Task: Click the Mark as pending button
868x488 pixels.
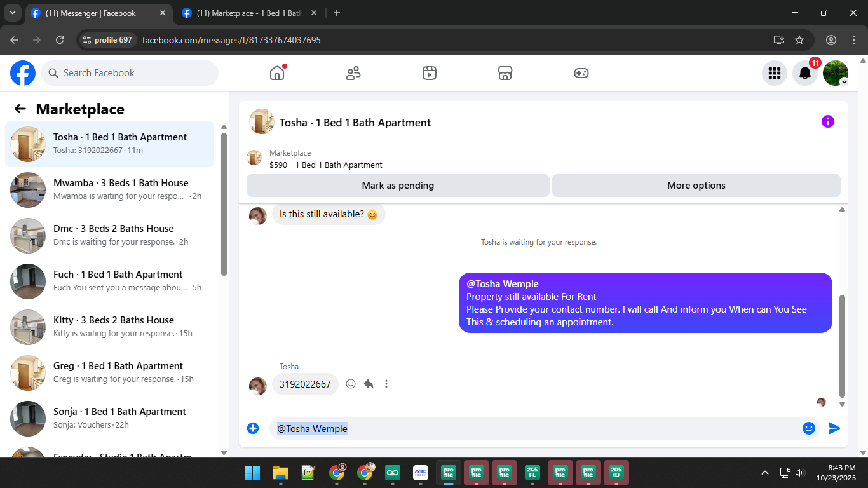Action: 398,186
